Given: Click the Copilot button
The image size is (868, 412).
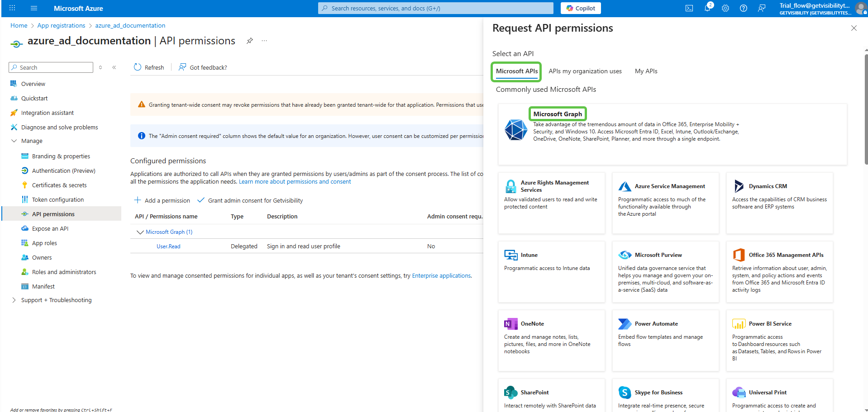Looking at the screenshot, I should tap(581, 8).
